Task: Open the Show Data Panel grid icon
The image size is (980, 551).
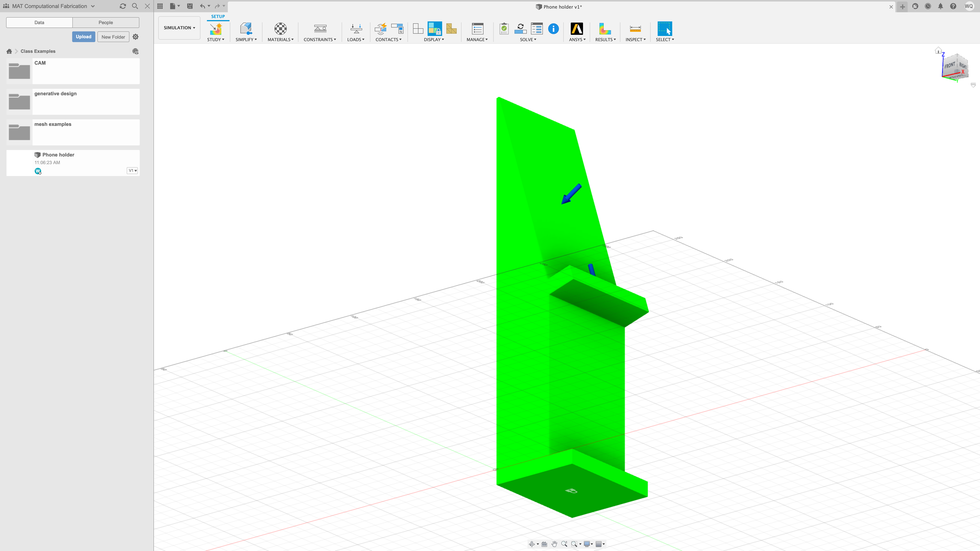Action: tap(160, 6)
